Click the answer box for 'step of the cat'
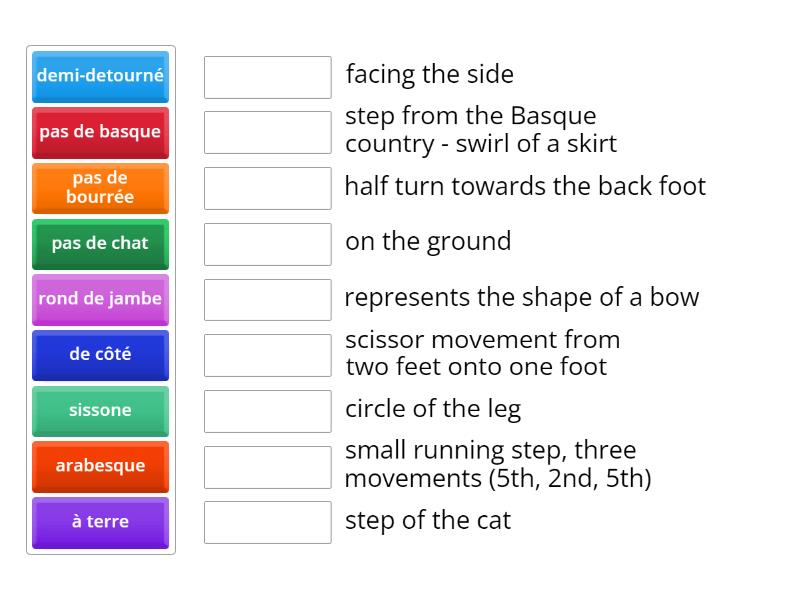This screenshot has width=800, height=600. (x=268, y=522)
